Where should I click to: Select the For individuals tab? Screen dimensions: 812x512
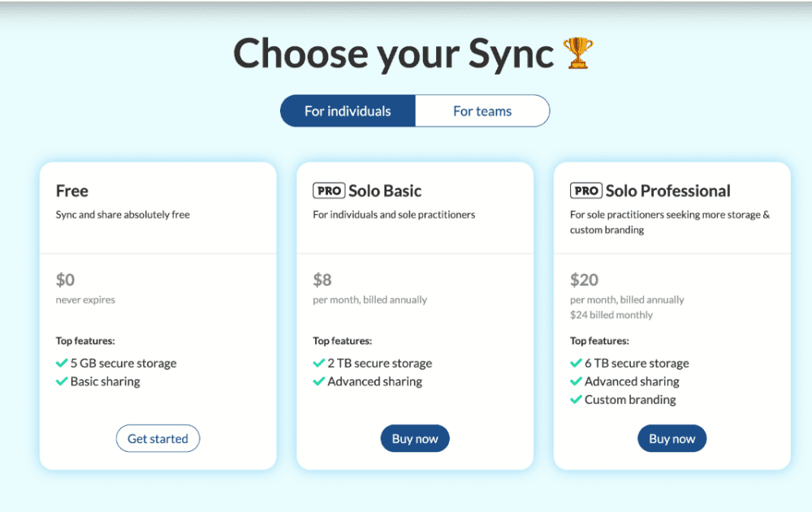pos(348,111)
